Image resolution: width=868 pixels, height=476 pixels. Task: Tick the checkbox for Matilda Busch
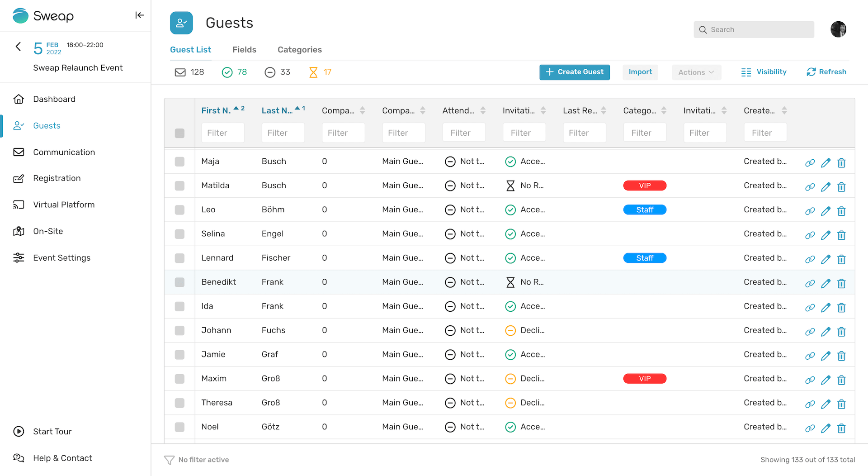179,186
